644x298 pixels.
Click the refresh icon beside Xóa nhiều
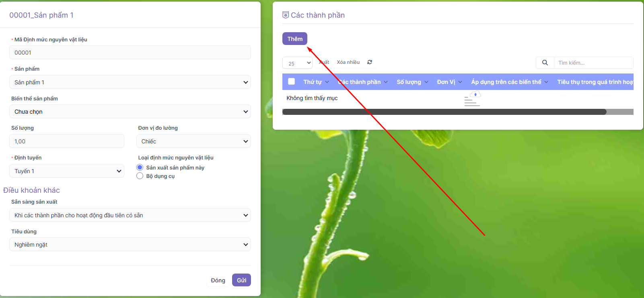coord(370,62)
